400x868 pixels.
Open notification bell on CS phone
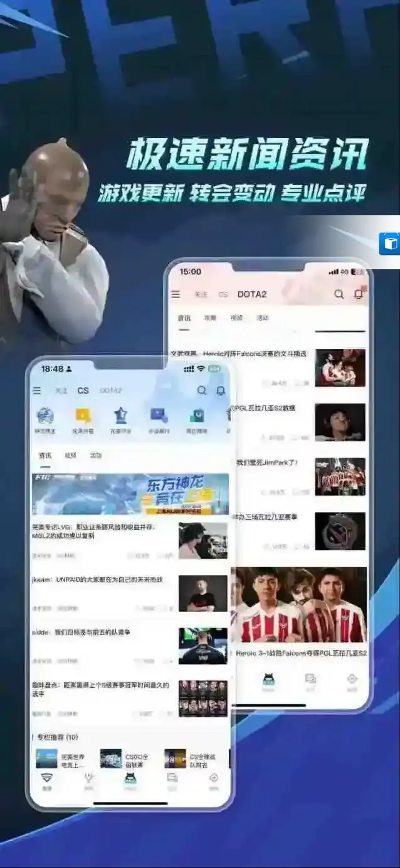click(221, 390)
